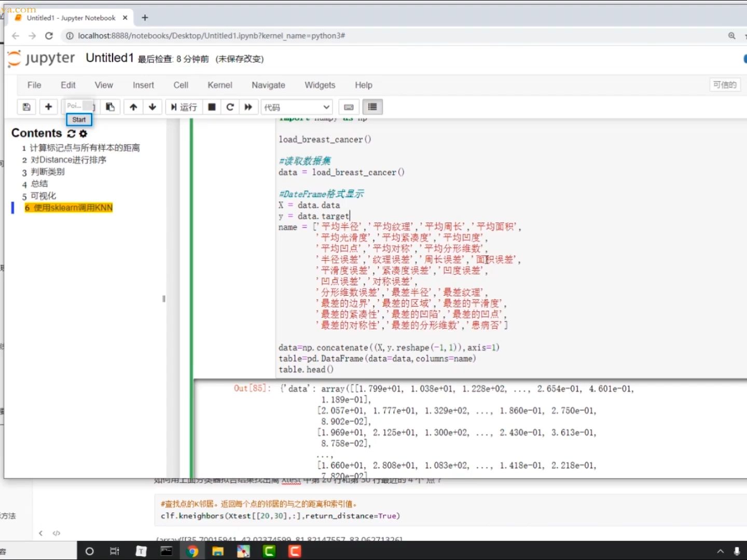This screenshot has height=560, width=747.
Task: Open the orange Camtasia recorder taskbar icon
Action: pos(295,551)
